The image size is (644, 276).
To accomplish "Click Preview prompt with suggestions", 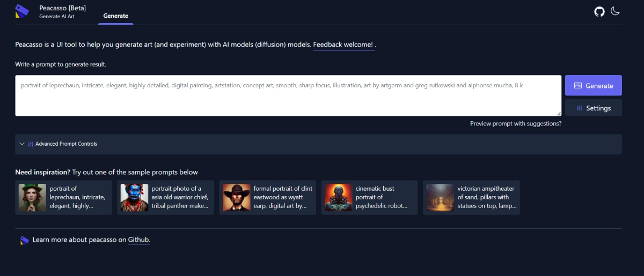I will coord(515,123).
